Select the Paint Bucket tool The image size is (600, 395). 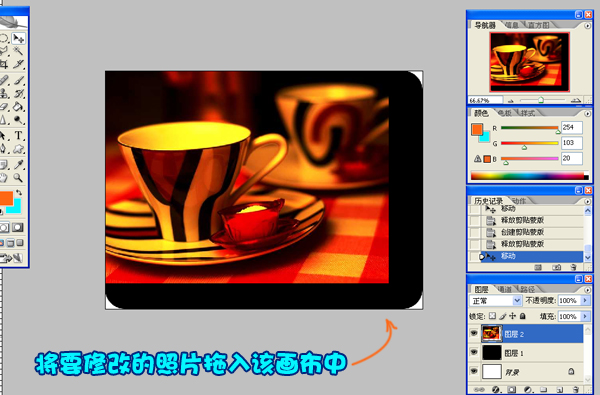18,107
